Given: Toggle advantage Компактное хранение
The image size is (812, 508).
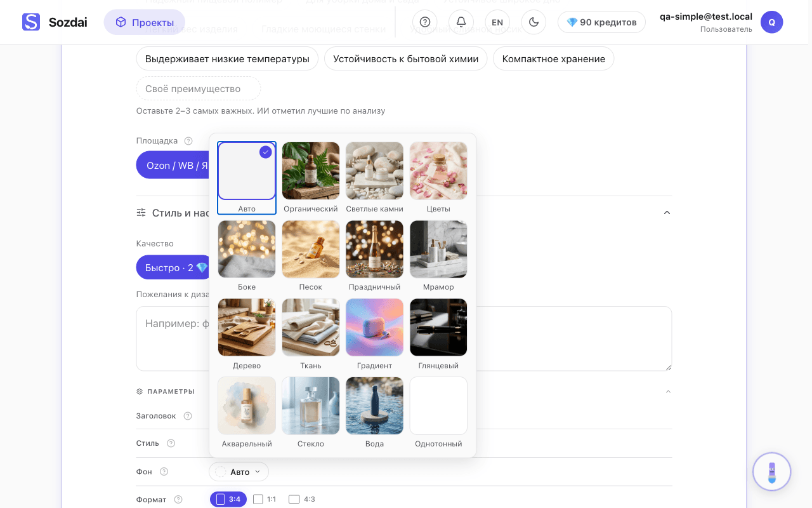Looking at the screenshot, I should 553,58.
